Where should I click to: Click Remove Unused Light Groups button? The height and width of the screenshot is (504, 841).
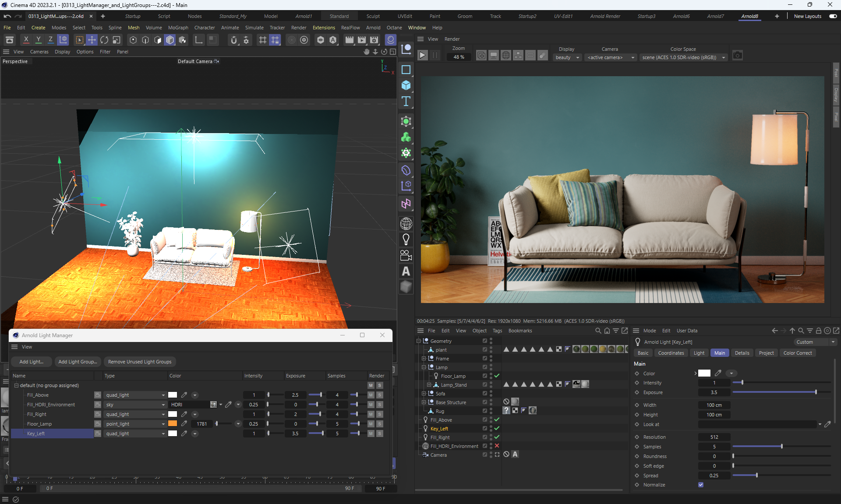pyautogui.click(x=140, y=362)
